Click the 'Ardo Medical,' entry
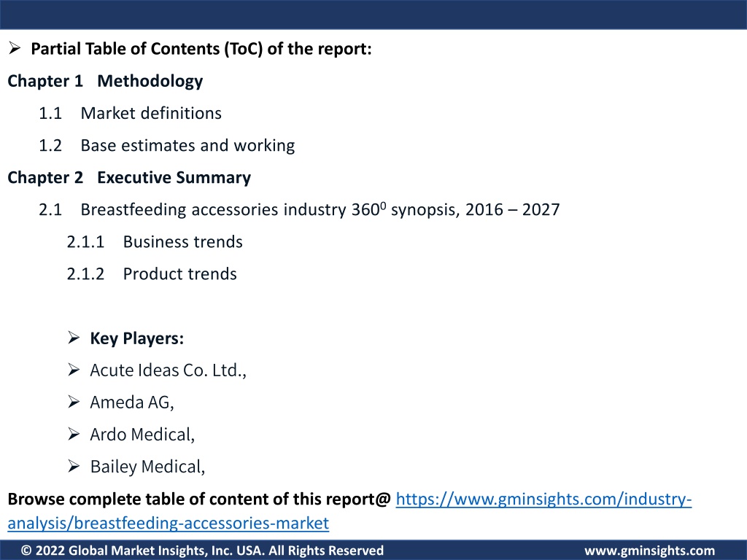747x560 pixels. 142,435
